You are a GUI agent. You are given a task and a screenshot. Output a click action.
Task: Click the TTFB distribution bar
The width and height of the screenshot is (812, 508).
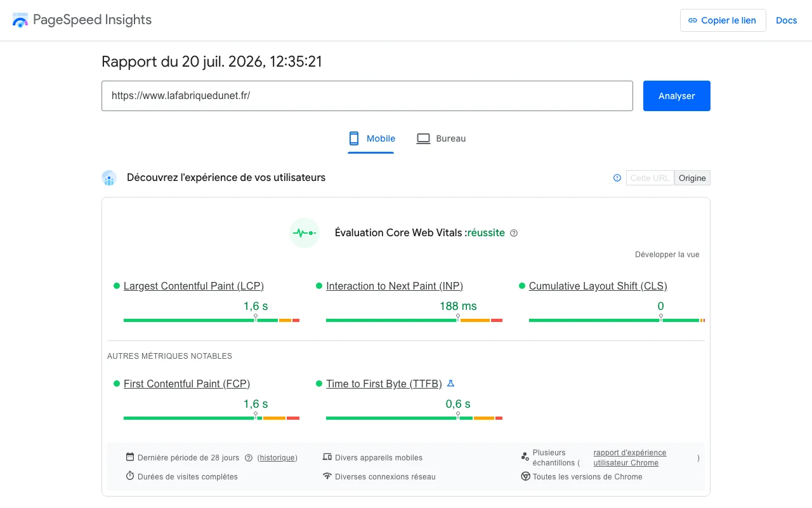coord(414,418)
